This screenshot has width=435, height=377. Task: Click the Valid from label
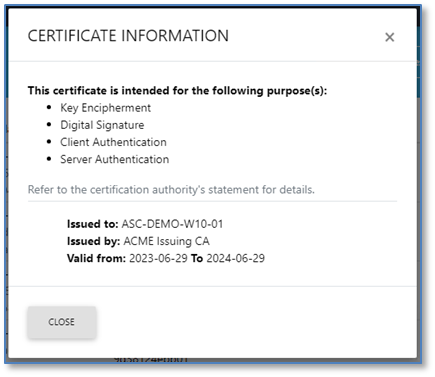(x=96, y=258)
